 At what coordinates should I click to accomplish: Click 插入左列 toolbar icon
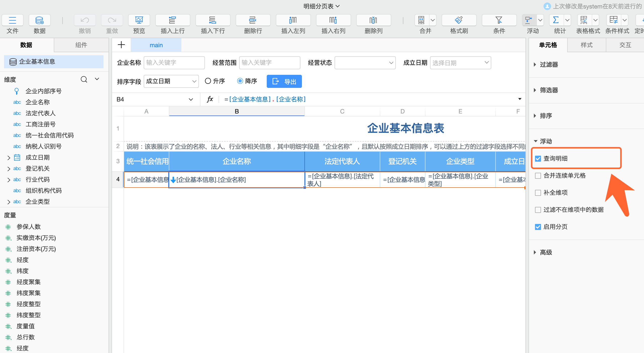pos(293,20)
